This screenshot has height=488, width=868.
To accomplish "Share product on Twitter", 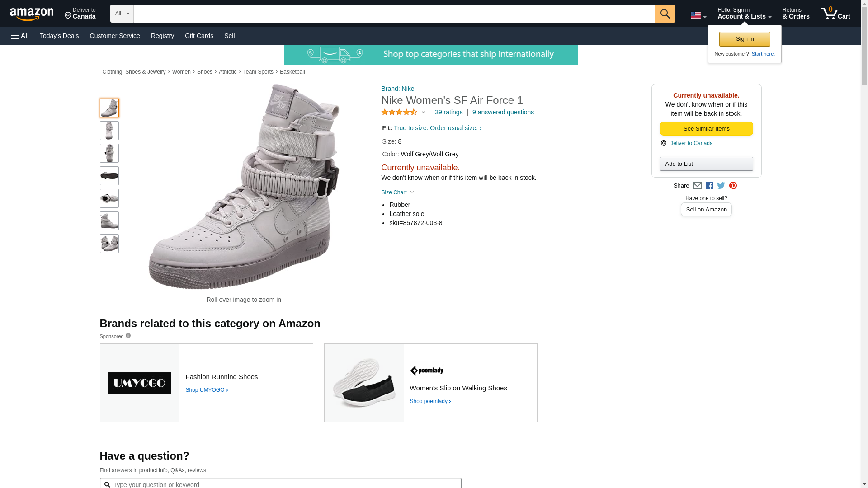I will click(721, 186).
